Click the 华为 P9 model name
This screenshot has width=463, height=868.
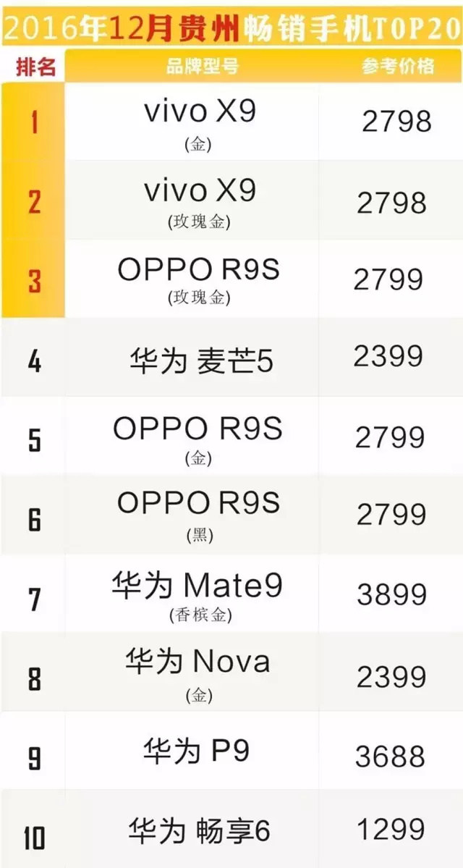pos(197,751)
